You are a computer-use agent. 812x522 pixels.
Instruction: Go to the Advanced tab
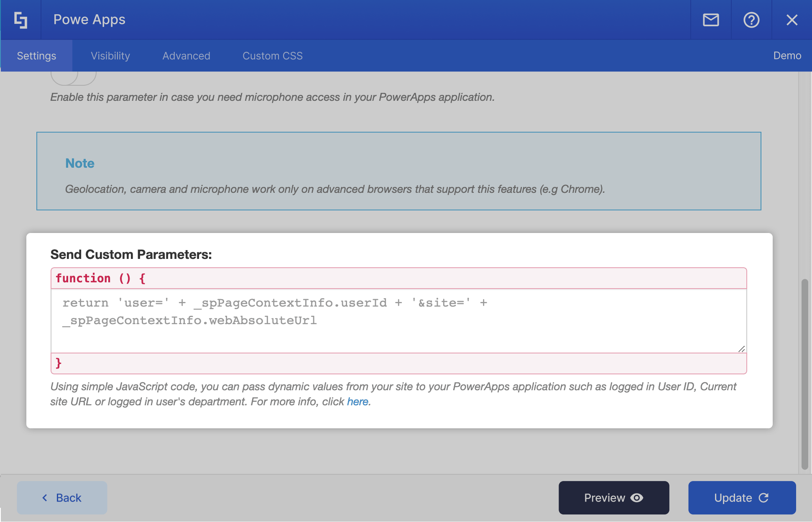(186, 56)
